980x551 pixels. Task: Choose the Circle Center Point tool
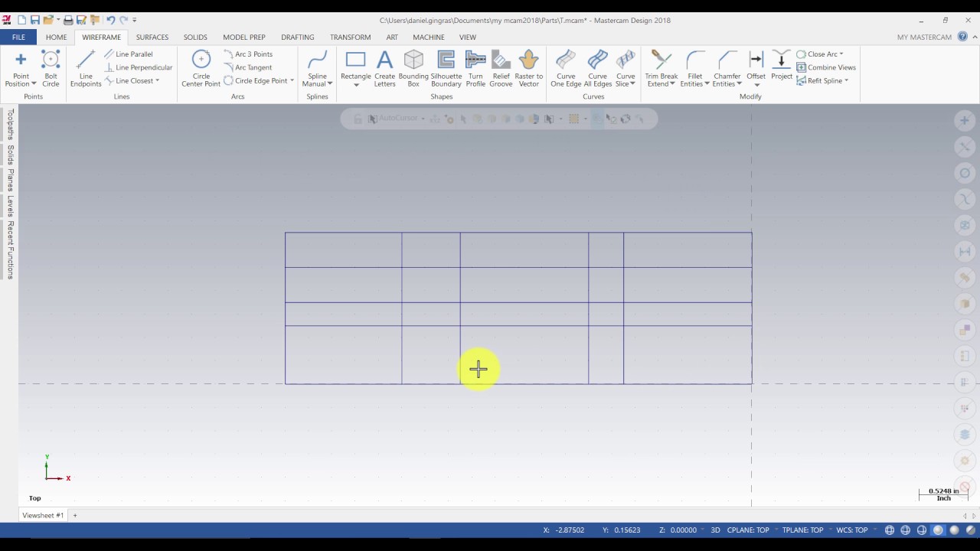(201, 68)
